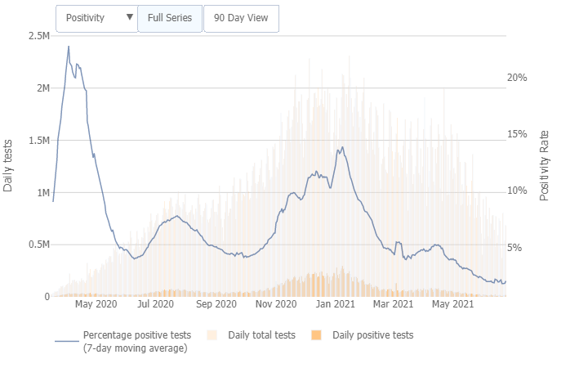
Task: Click the 2.5M tick on left axis
Action: [38, 36]
